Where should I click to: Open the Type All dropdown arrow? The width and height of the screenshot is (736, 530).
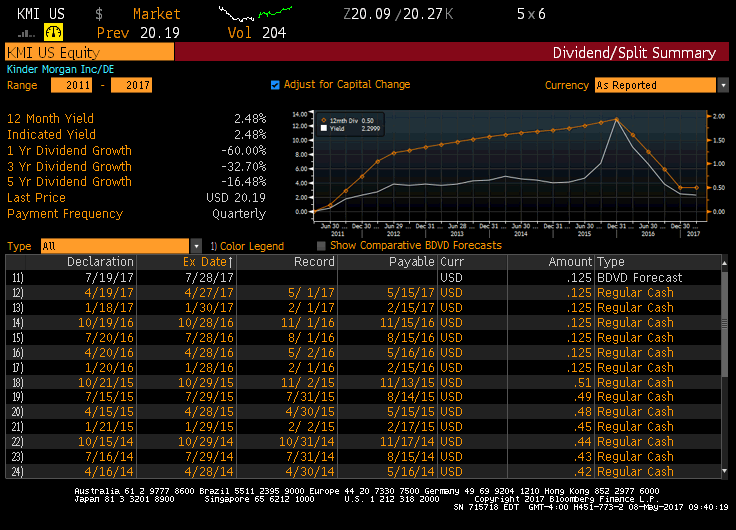pyautogui.click(x=196, y=246)
